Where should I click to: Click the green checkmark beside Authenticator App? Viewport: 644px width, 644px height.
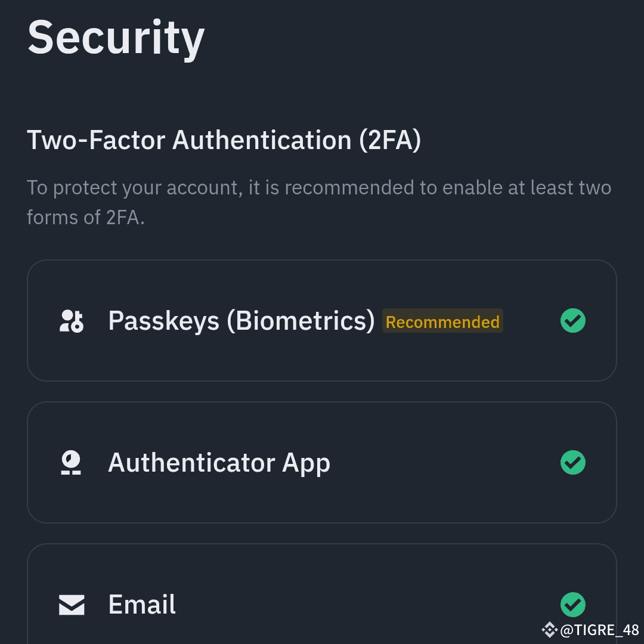point(573,462)
